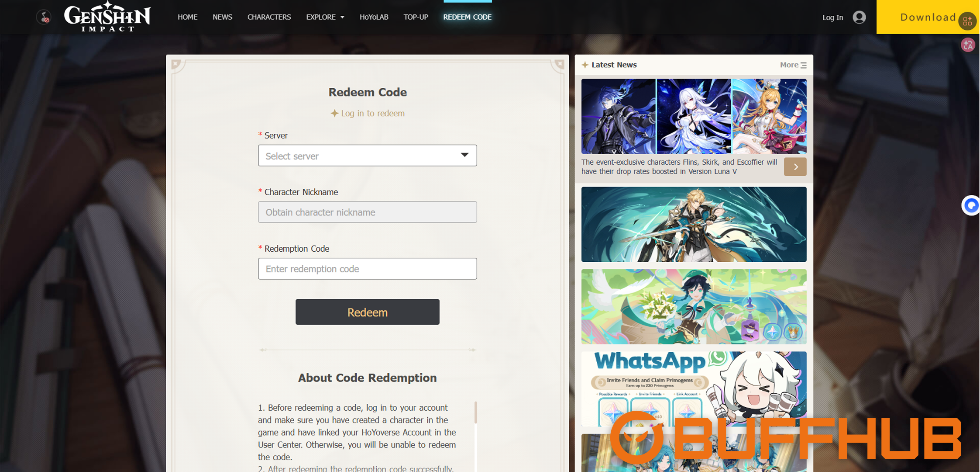This screenshot has width=980, height=475.
Task: Go to the CHARACTERS page
Action: [x=269, y=17]
